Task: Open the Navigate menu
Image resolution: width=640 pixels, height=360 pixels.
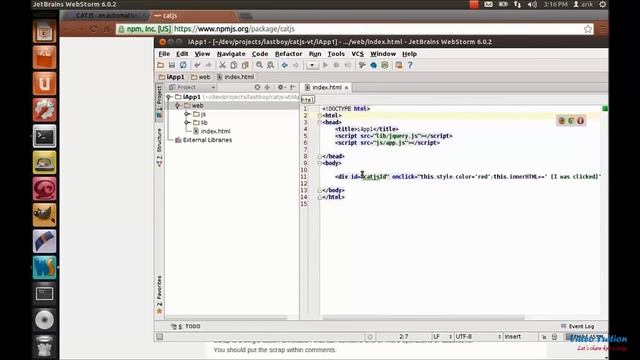Action: click(231, 54)
